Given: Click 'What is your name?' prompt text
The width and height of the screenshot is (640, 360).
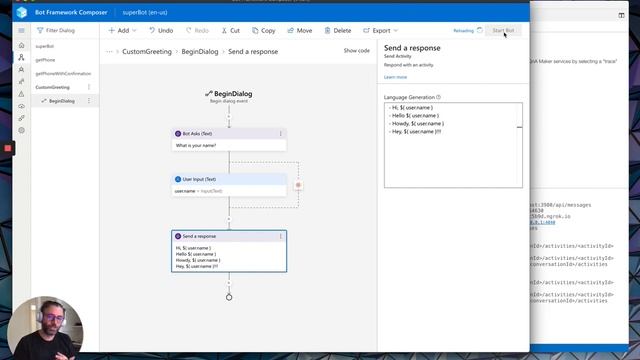Looking at the screenshot, I should pyautogui.click(x=196, y=145).
